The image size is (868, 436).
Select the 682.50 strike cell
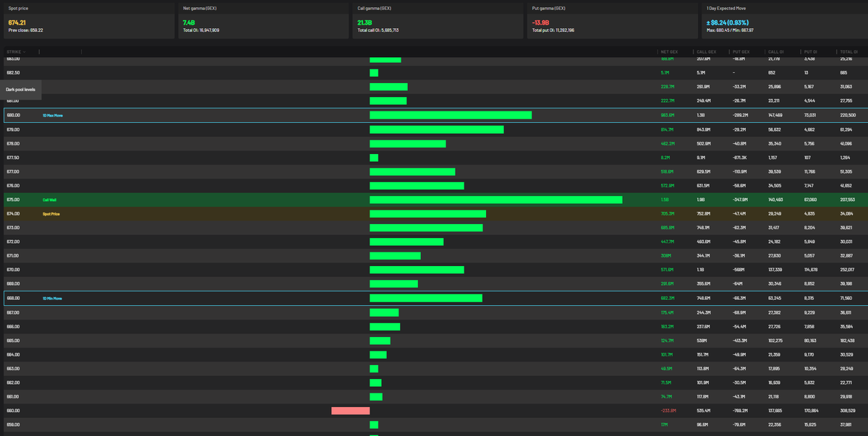coord(12,73)
